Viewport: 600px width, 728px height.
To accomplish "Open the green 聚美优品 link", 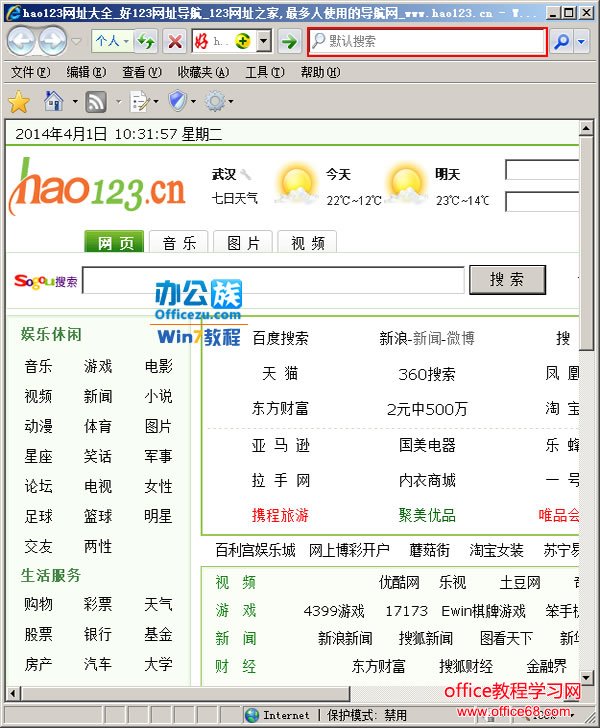I will [427, 515].
